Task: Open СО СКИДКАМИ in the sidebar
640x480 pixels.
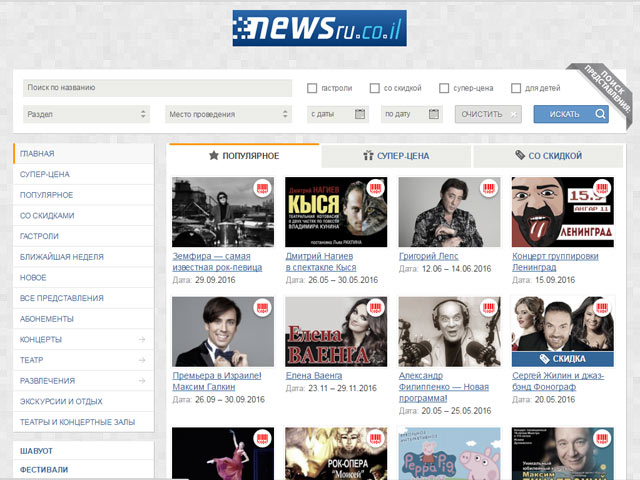Action: click(84, 216)
